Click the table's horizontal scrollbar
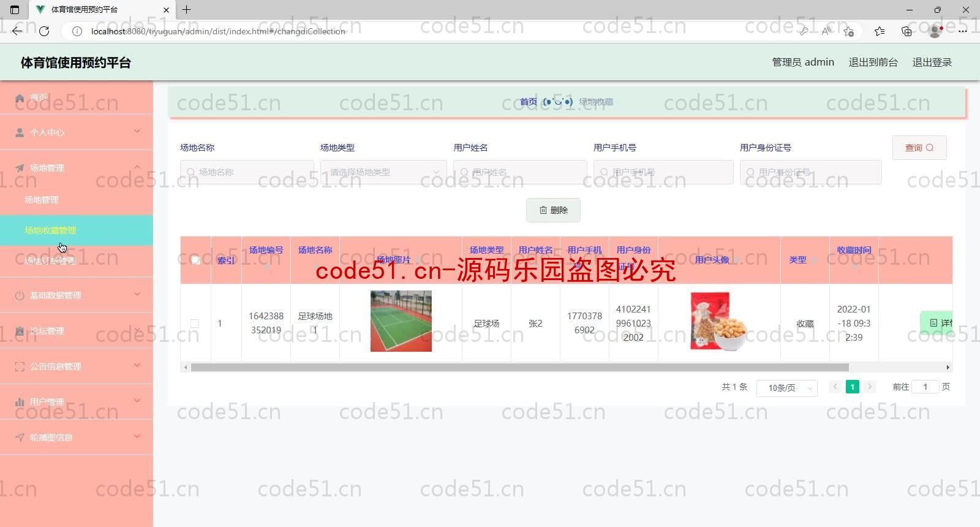 click(x=519, y=368)
